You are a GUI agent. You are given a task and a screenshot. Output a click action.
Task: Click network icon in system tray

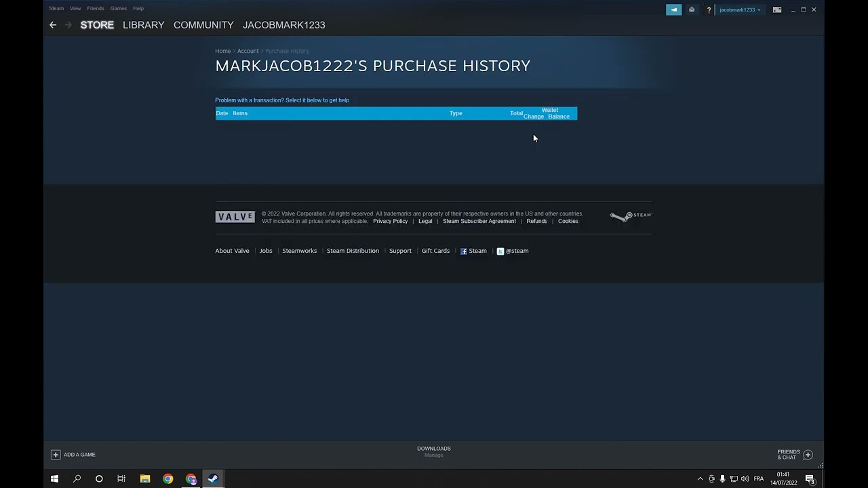tap(734, 479)
